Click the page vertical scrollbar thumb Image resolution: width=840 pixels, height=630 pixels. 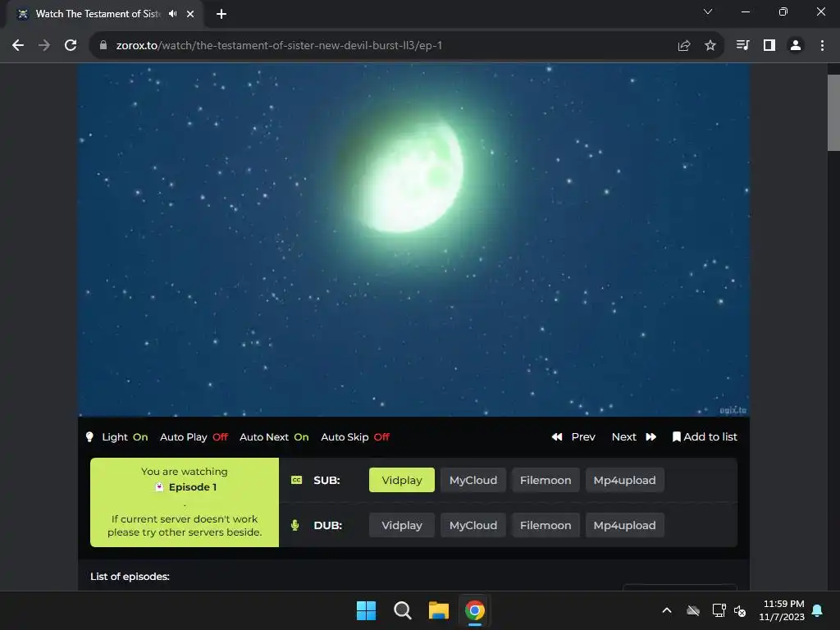(x=833, y=112)
